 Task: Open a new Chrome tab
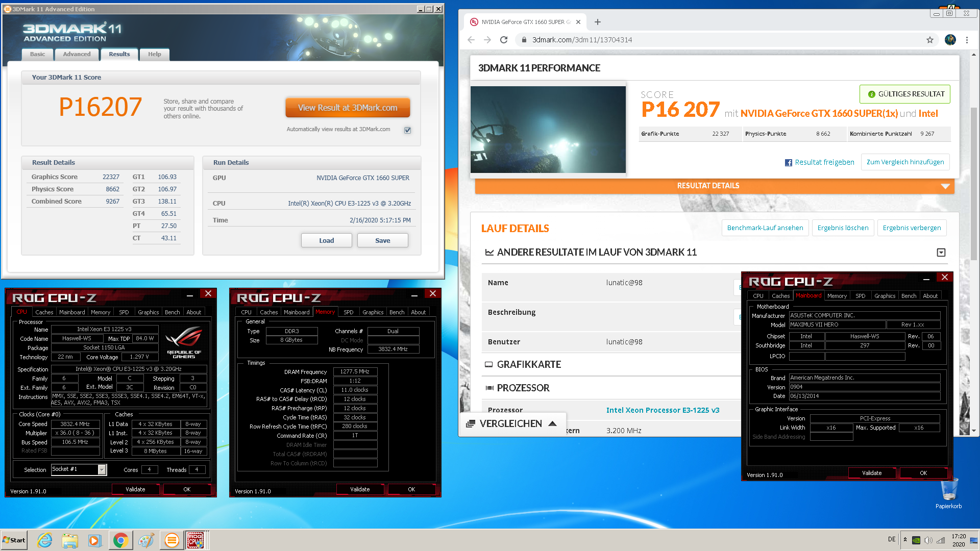tap(598, 22)
